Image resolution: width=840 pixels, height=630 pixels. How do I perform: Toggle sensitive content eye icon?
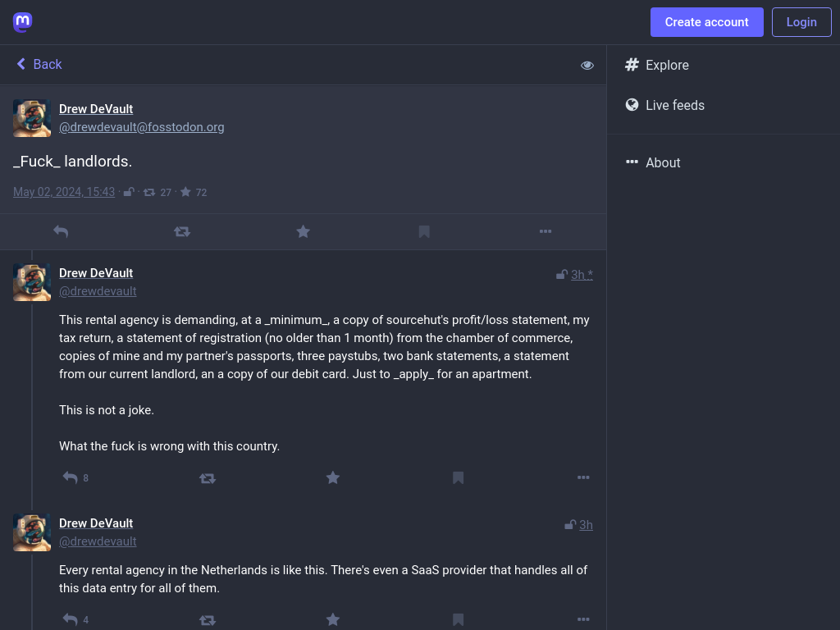tap(587, 65)
